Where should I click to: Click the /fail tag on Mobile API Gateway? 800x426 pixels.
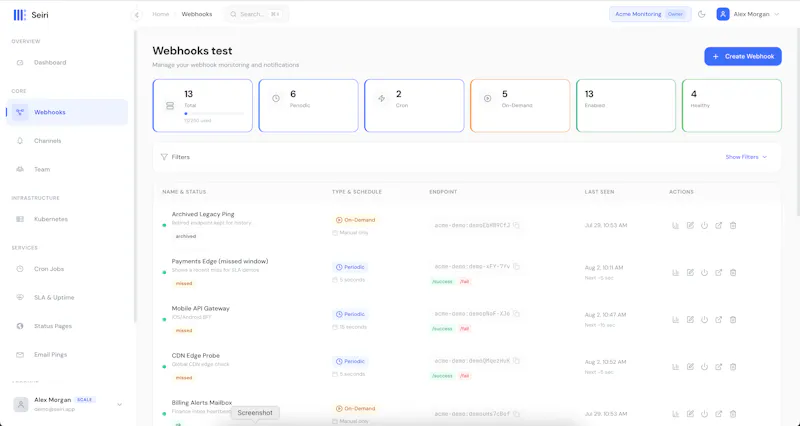464,329
